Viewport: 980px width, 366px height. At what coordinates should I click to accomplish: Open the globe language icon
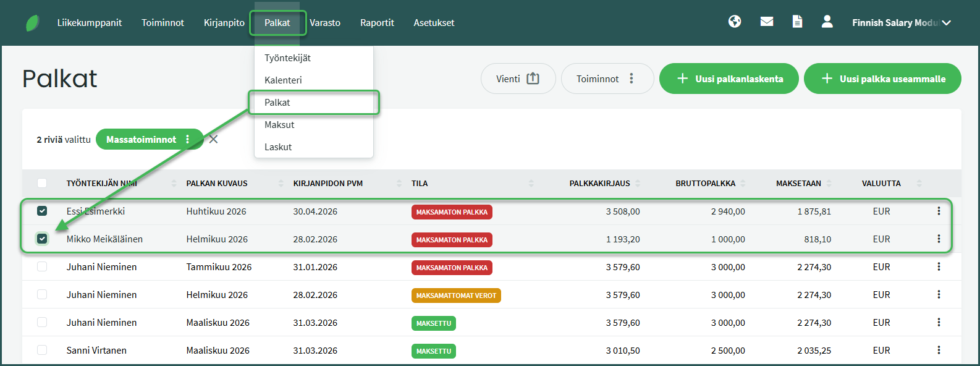click(x=735, y=22)
